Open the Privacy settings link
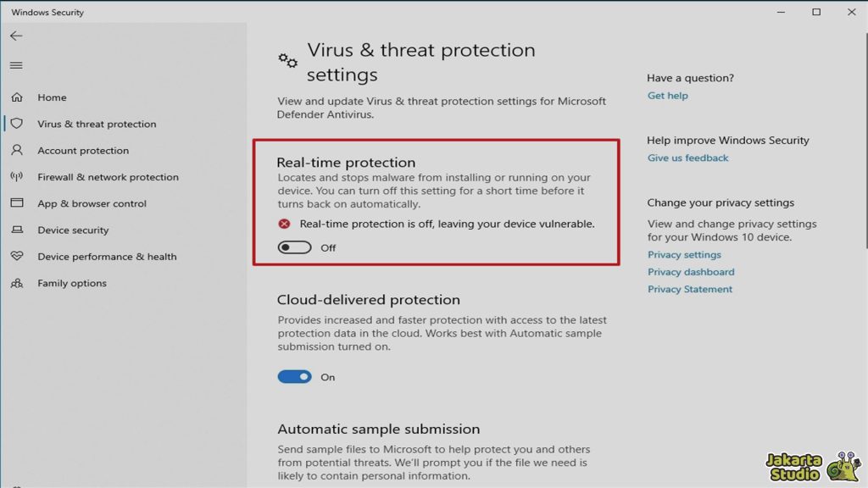 [684, 255]
